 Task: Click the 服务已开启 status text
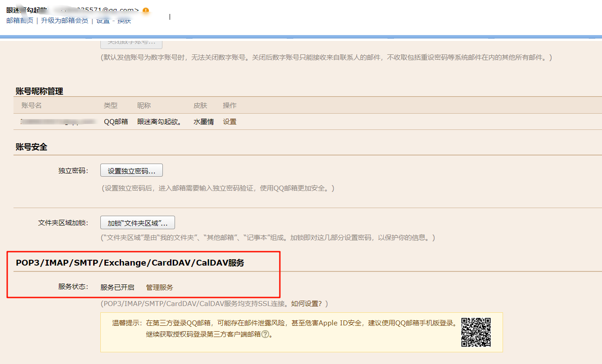[x=117, y=287]
